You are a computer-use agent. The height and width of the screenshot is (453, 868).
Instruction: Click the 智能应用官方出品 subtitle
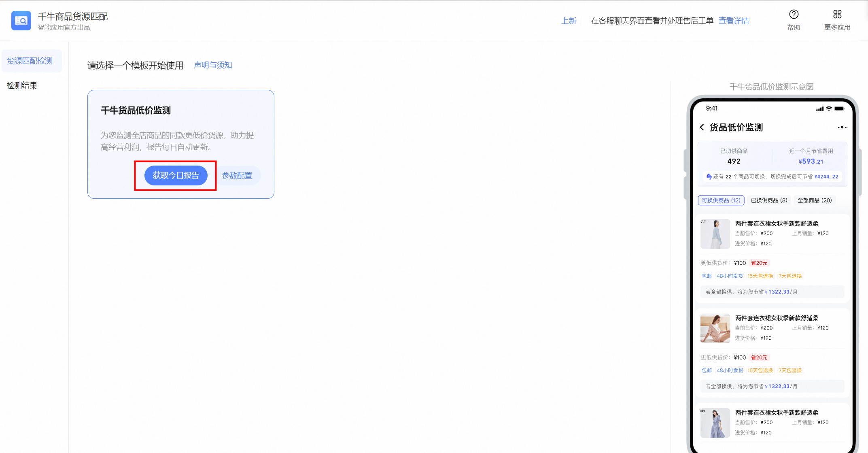pyautogui.click(x=64, y=28)
